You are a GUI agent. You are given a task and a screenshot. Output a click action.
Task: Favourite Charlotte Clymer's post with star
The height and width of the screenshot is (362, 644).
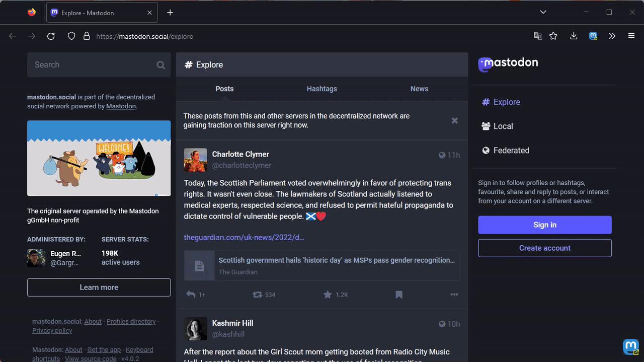[328, 295]
